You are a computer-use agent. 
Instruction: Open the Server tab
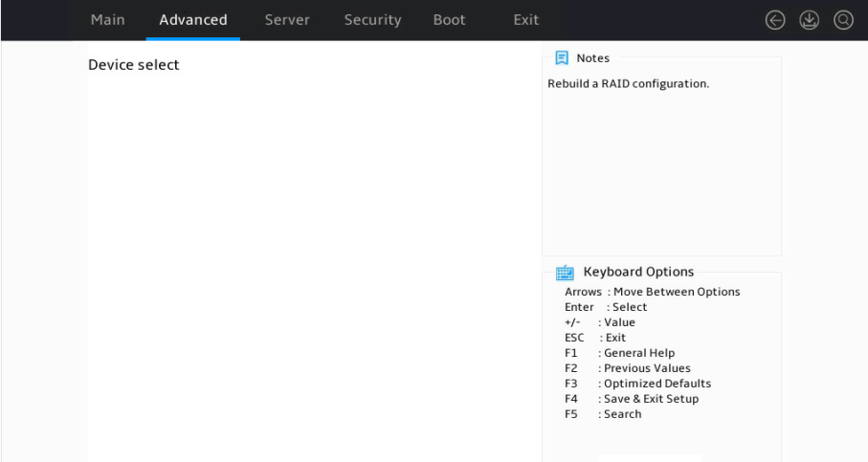point(287,20)
